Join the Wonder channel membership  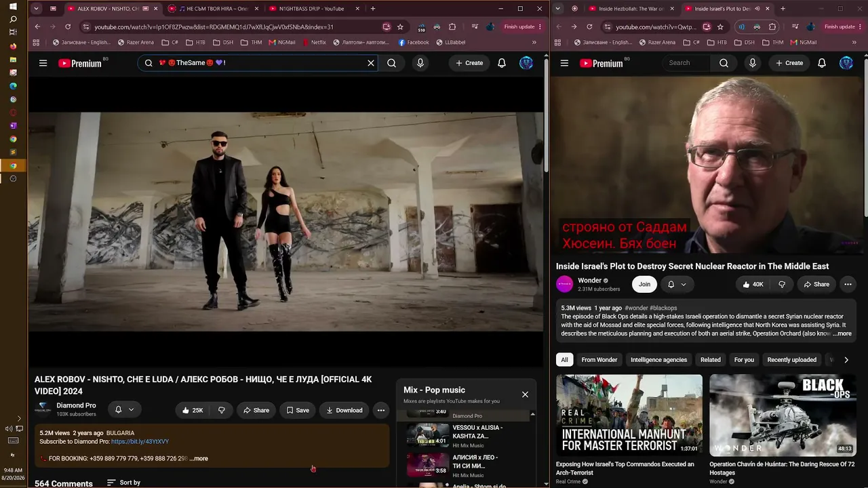point(644,285)
